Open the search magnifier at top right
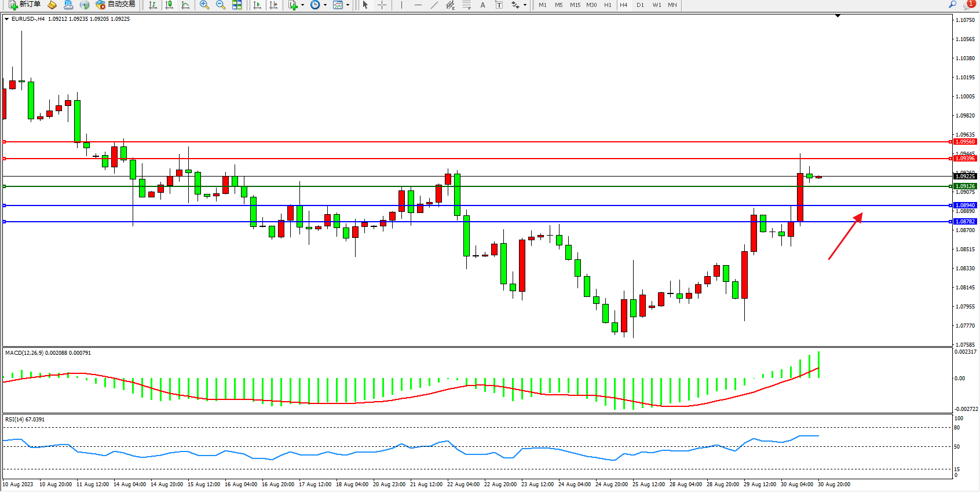 coord(952,5)
